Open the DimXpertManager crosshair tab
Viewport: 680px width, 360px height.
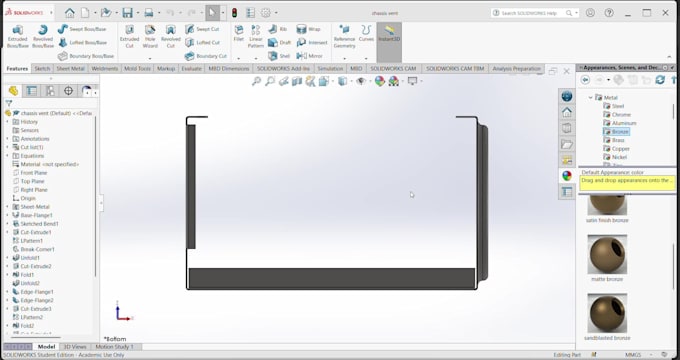tap(69, 90)
